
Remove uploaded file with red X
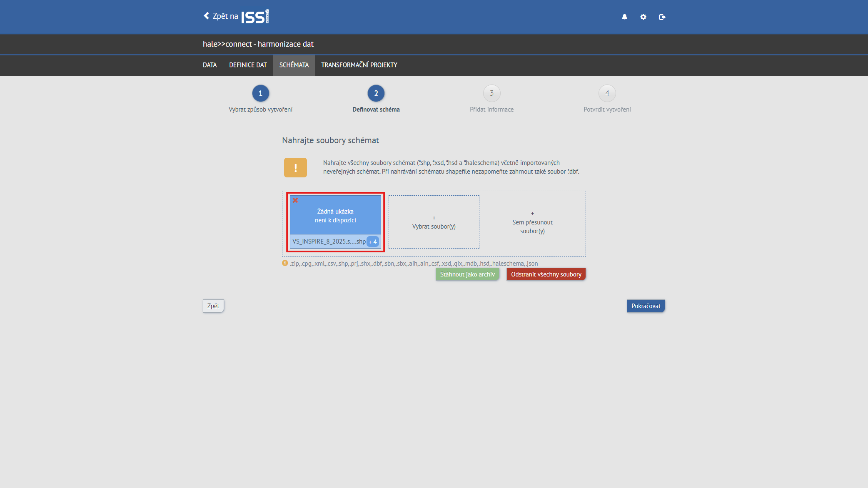tap(295, 200)
